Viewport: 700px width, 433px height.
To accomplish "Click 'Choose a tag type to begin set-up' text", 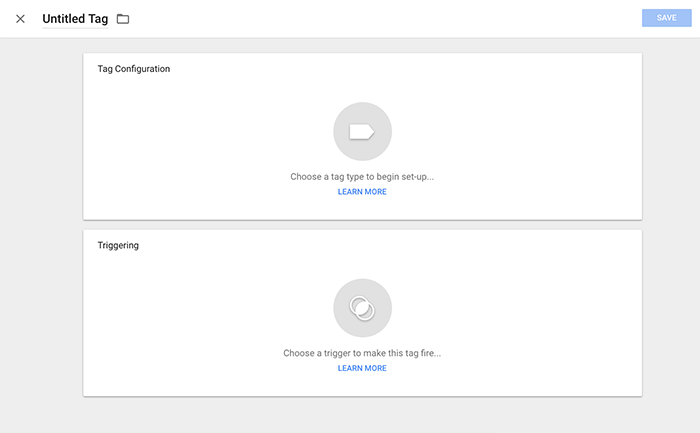I will [362, 177].
